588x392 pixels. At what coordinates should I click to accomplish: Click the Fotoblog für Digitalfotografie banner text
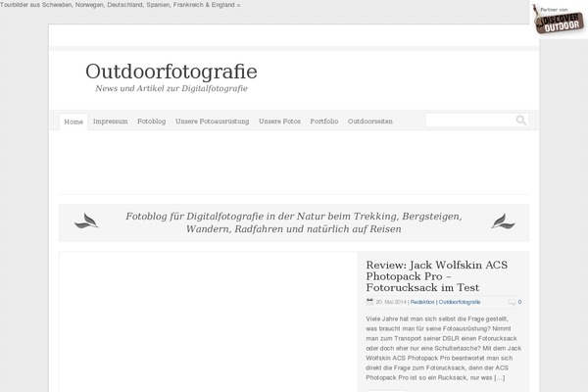pyautogui.click(x=294, y=222)
